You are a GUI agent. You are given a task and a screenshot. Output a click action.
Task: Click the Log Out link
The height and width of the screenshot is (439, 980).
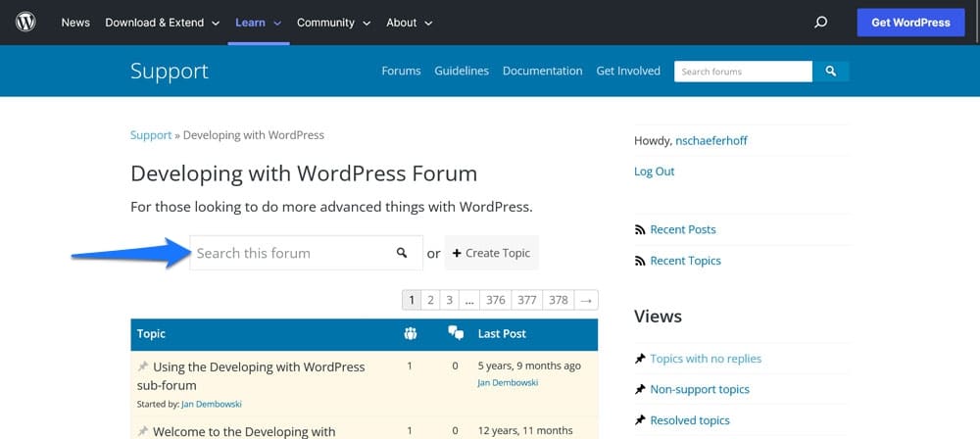pyautogui.click(x=654, y=171)
